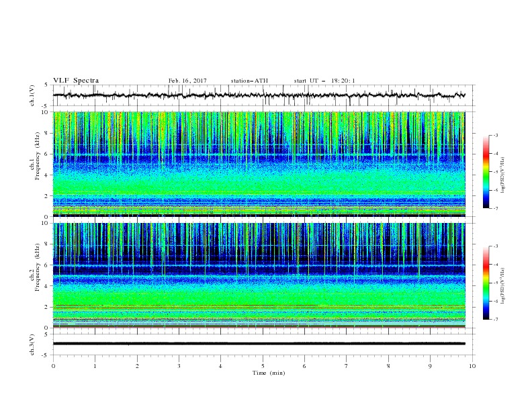Click tick label "10" on the Time axis
Screen dimensions: 532x411
click(x=472, y=366)
